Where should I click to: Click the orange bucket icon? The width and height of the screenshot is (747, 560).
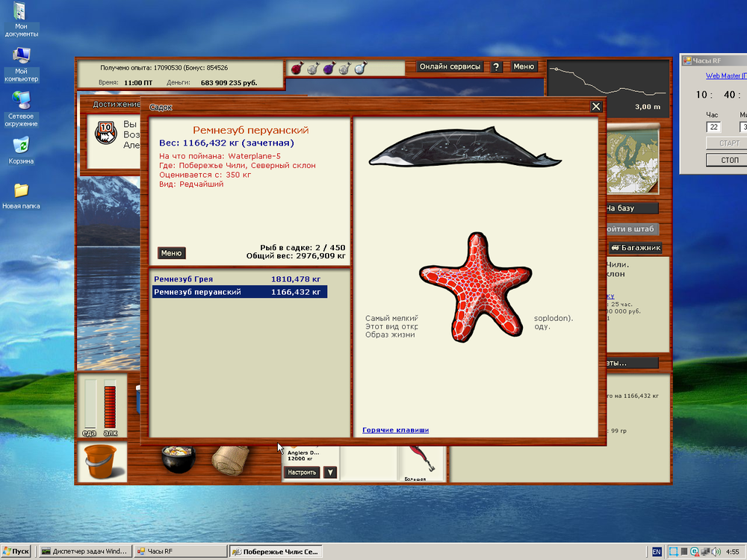pos(102,463)
